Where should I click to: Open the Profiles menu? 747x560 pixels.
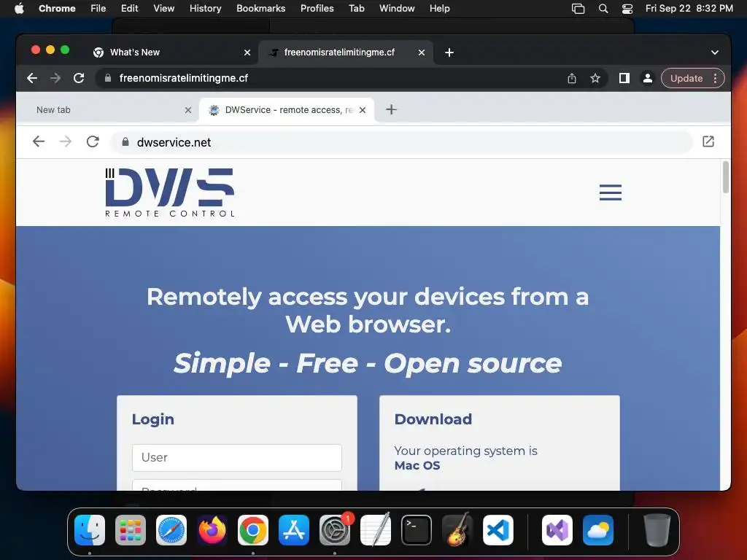click(317, 9)
